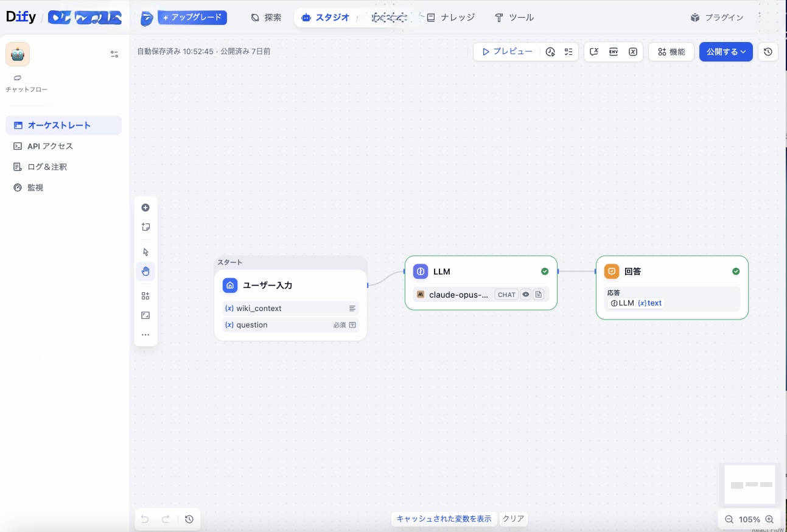787x532 pixels.
Task: Open the 105% zoom level dropdown
Action: click(749, 519)
